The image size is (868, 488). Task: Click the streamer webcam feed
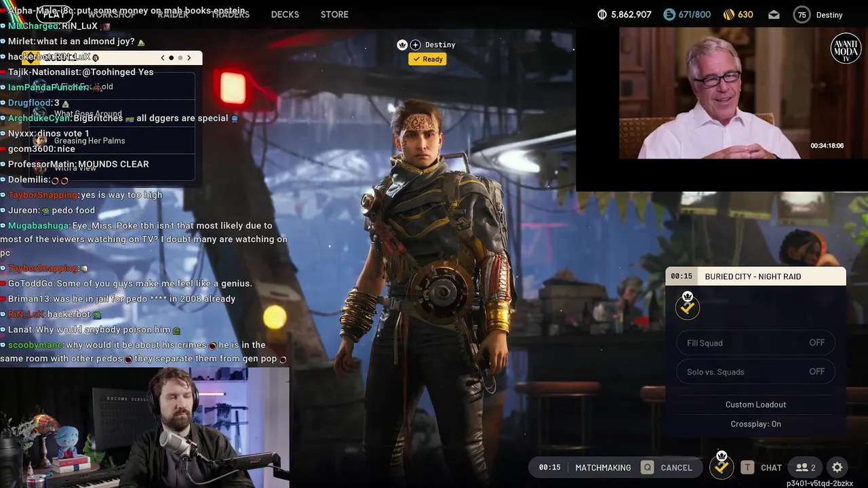(144, 428)
